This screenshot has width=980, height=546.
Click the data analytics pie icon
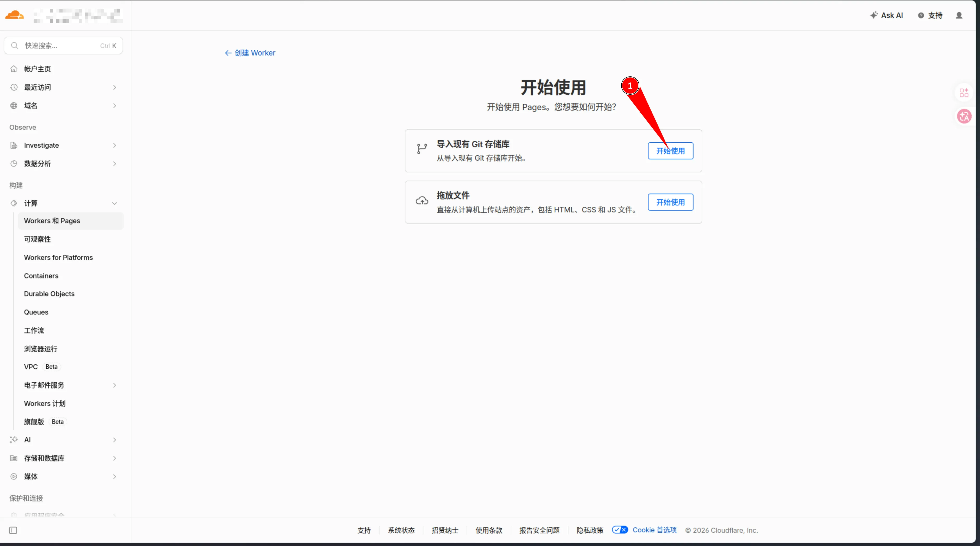pyautogui.click(x=14, y=163)
